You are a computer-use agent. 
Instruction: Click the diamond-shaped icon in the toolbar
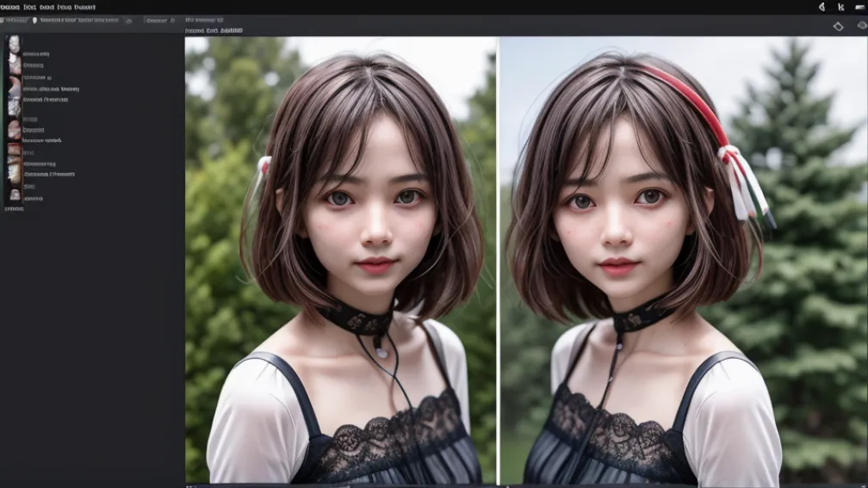coord(838,26)
